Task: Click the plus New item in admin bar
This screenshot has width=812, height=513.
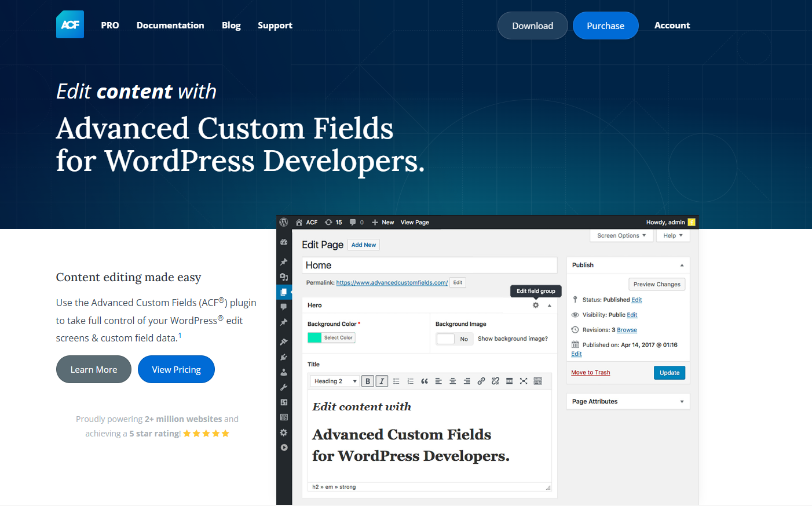Action: pyautogui.click(x=383, y=222)
